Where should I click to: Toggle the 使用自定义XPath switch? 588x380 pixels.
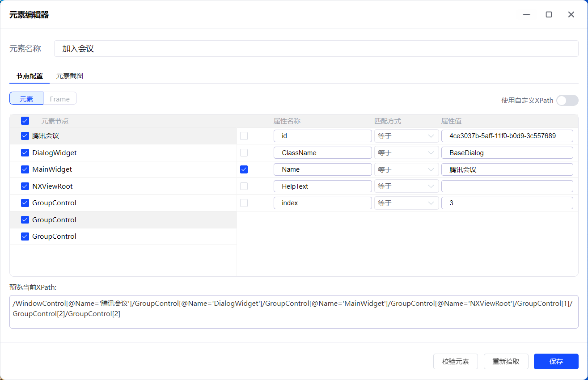[567, 101]
